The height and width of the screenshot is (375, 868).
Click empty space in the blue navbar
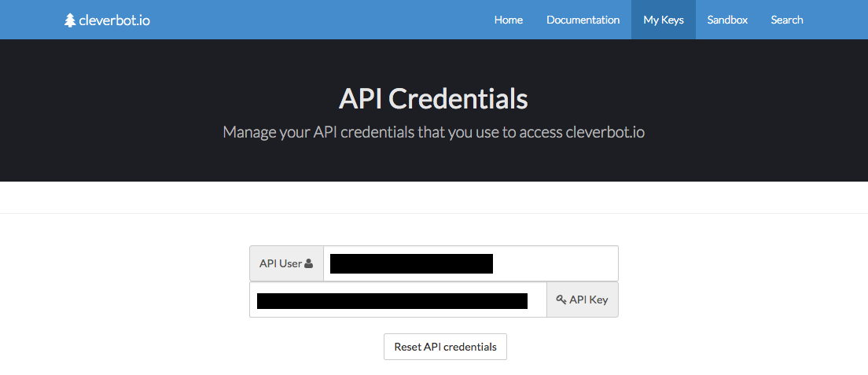pos(314,20)
